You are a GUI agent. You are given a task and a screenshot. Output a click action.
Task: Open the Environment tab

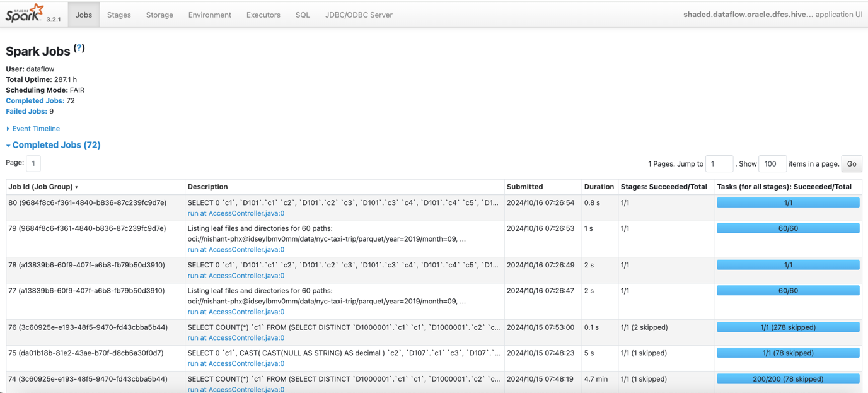pyautogui.click(x=210, y=15)
